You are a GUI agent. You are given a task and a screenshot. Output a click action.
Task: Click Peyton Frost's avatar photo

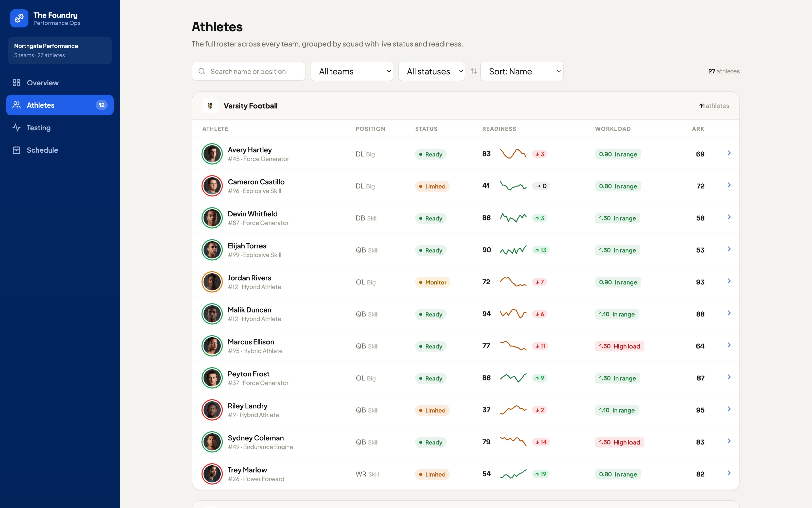[x=212, y=378]
